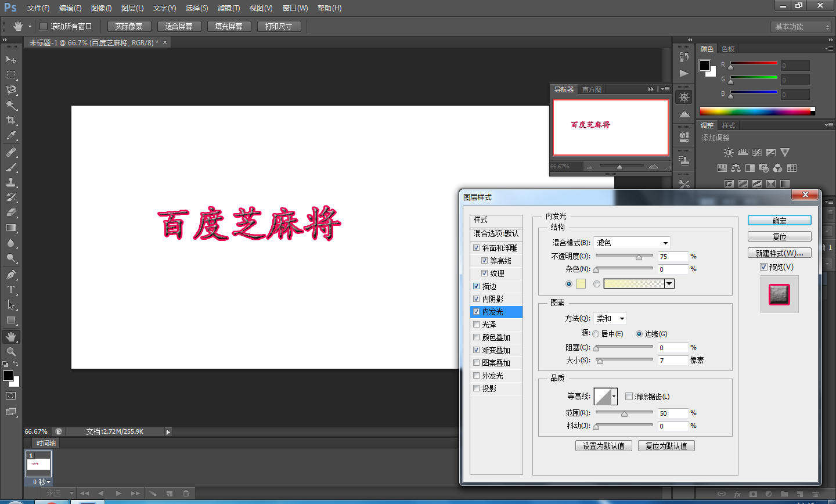The width and height of the screenshot is (836, 504).
Task: Select the Eyedropper tool
Action: (11, 135)
